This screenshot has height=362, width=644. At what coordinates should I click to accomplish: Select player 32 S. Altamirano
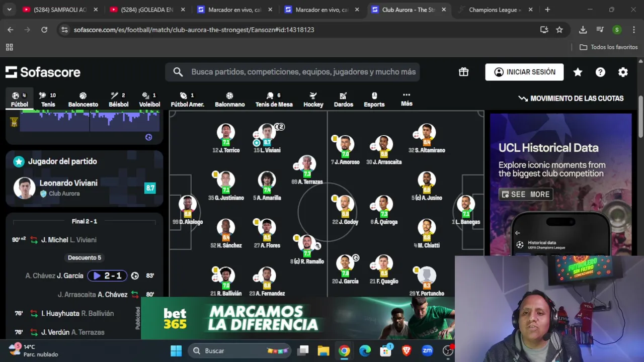click(427, 138)
